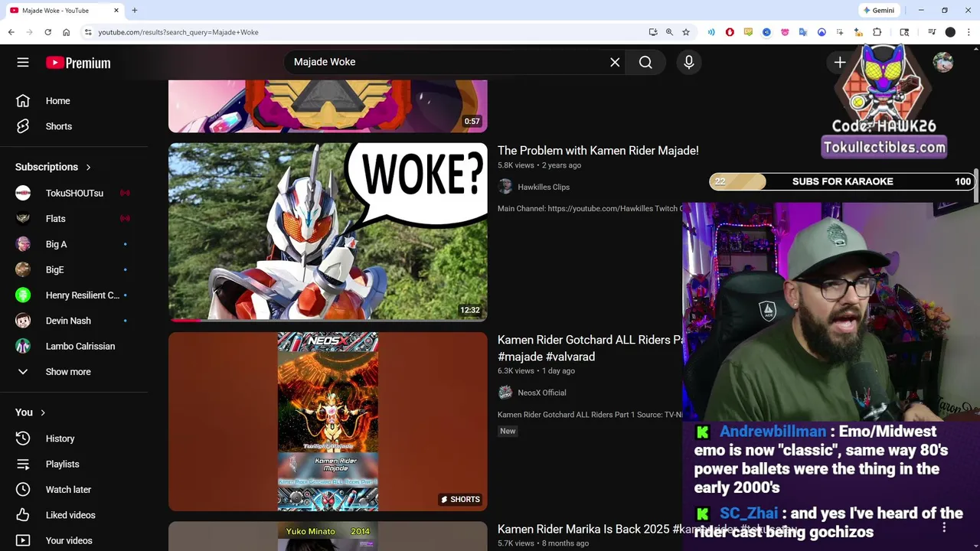Run search with the magnifier button
The image size is (980, 551).
[x=645, y=62]
